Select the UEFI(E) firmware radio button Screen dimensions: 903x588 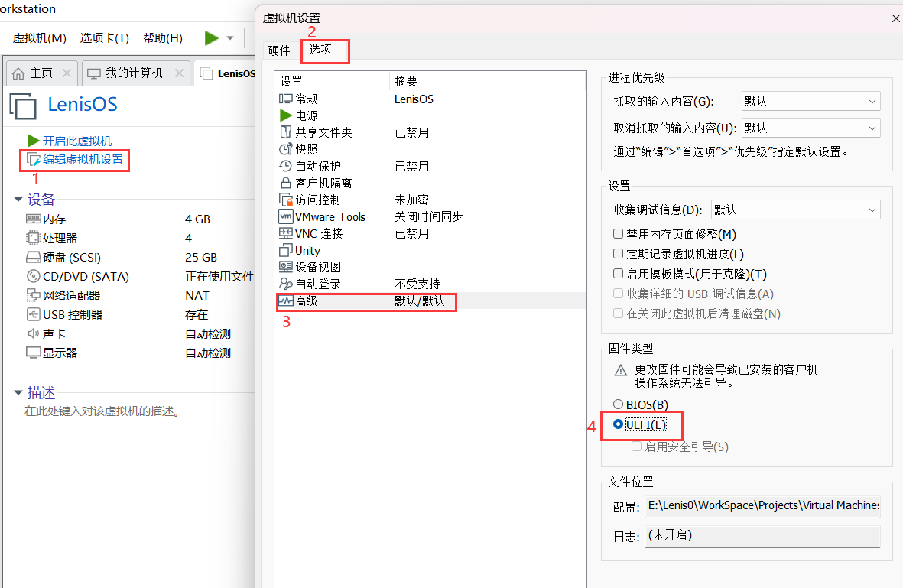[x=618, y=424]
